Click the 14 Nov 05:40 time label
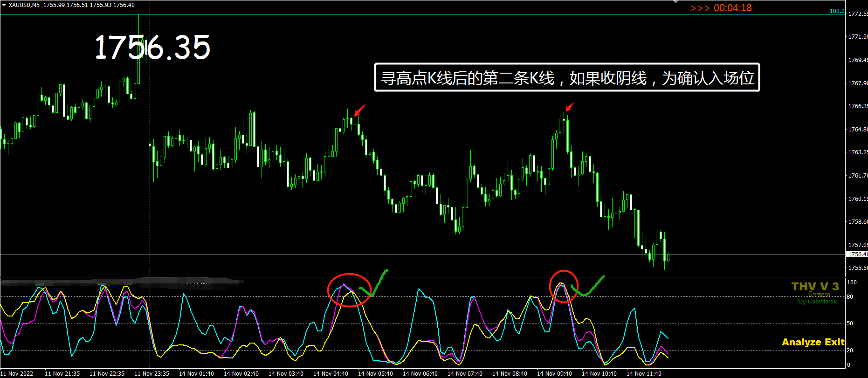 (375, 374)
